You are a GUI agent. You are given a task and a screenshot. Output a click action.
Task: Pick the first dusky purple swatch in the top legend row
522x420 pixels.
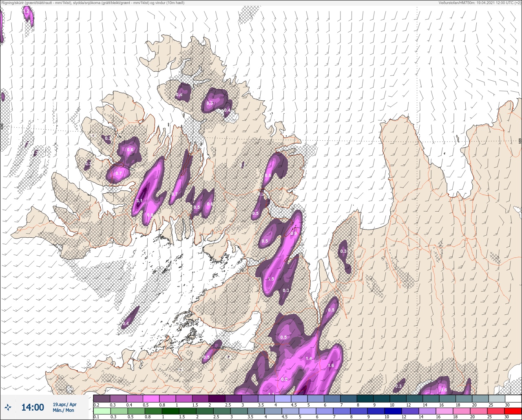tap(102, 398)
